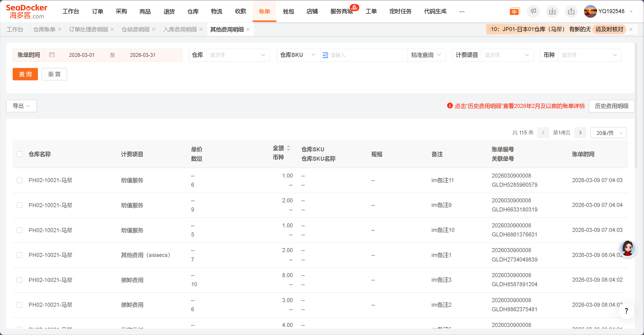Sort table by 金额 sort arrows
Screen dimensions: 644x335
point(288,148)
